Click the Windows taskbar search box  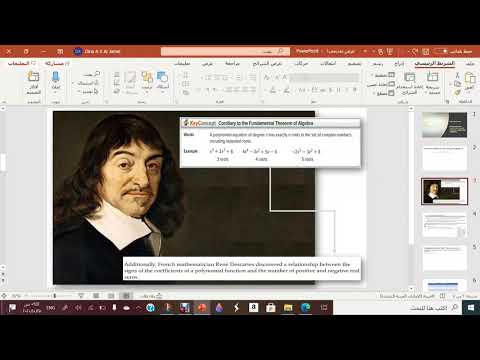pyautogui.click(x=397, y=307)
